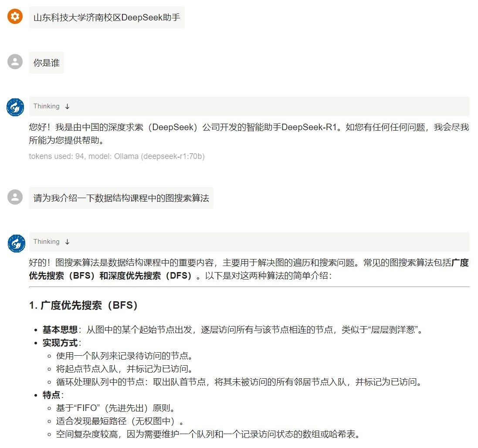Click the "你是谁" user message bubble
This screenshot has height=448, width=478.
click(46, 63)
